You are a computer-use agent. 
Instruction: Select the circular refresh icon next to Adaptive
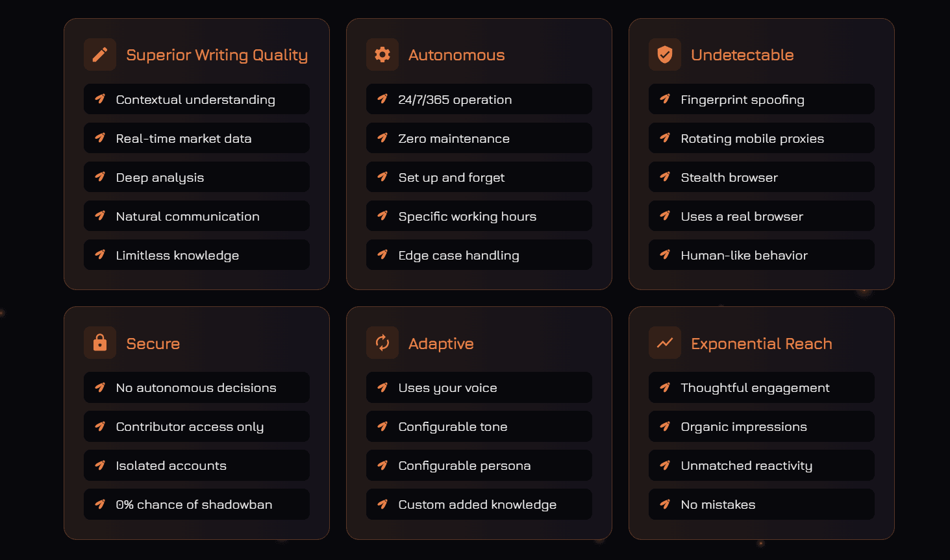point(382,343)
